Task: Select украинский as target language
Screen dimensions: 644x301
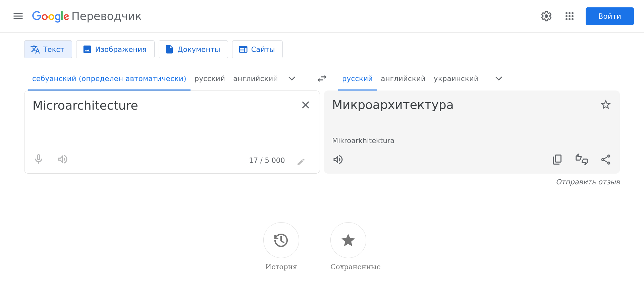Action: (456, 79)
